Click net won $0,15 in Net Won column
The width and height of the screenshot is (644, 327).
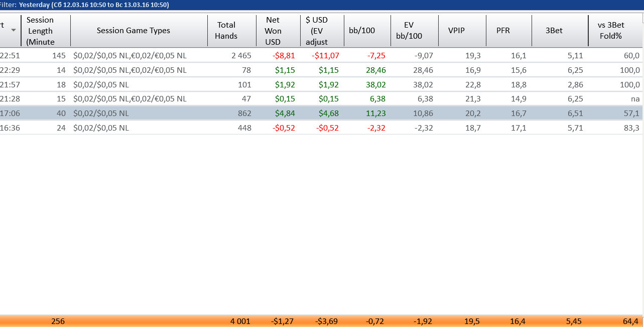pos(285,99)
